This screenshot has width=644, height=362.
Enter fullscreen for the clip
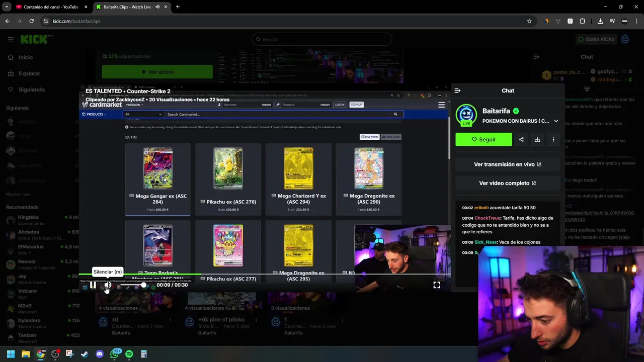[x=437, y=285]
